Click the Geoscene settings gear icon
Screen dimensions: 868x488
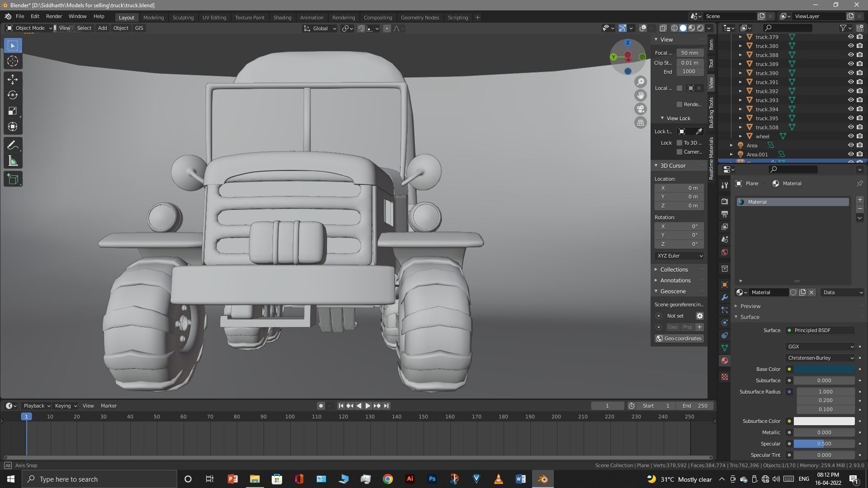pyautogui.click(x=699, y=316)
